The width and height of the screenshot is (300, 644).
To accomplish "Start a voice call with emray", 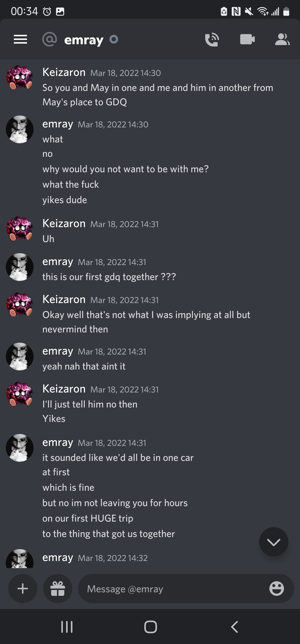I will tap(212, 39).
